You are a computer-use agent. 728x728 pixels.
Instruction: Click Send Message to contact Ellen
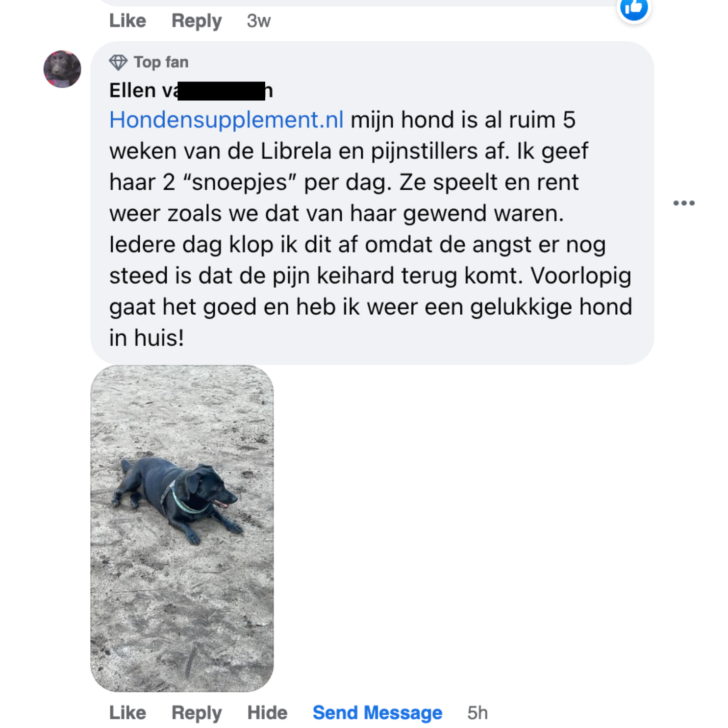[377, 712]
